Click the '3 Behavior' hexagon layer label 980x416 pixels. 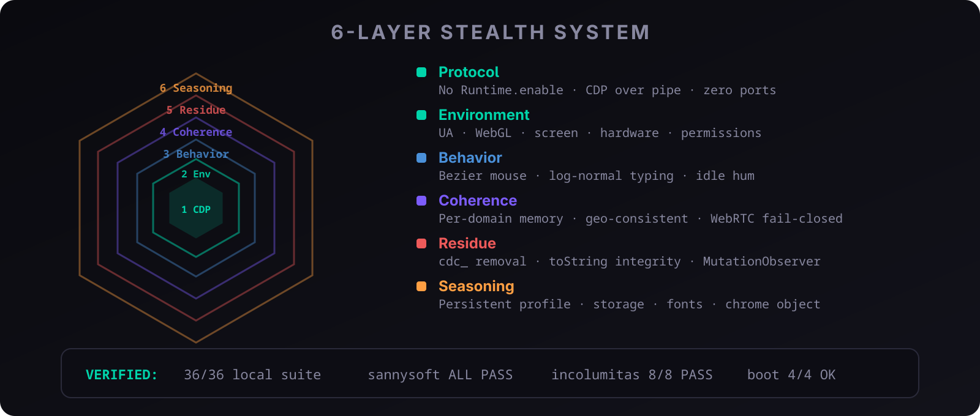click(196, 154)
